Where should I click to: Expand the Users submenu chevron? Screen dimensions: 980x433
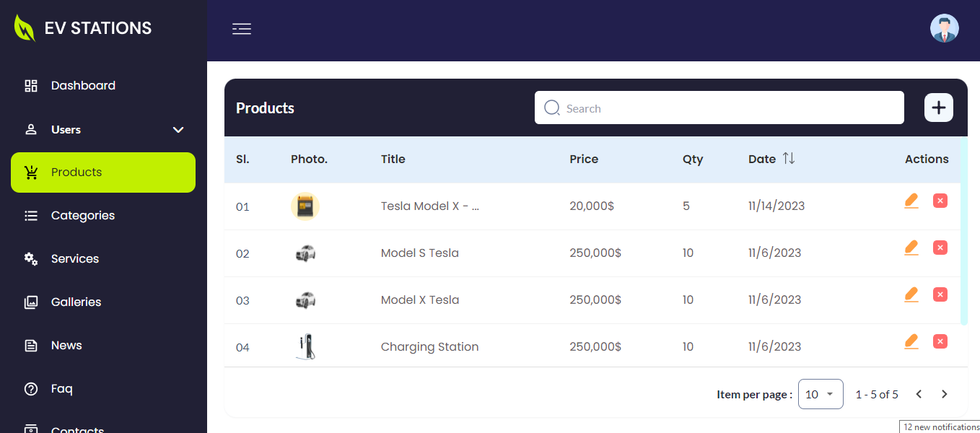click(x=178, y=130)
